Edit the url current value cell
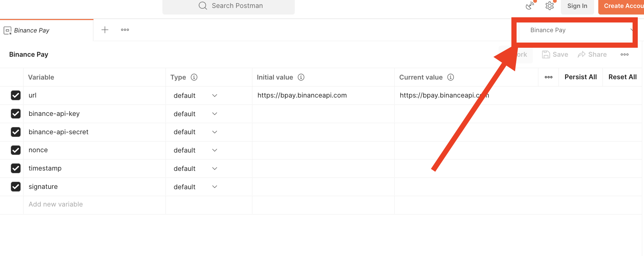The image size is (644, 256). 518,95
